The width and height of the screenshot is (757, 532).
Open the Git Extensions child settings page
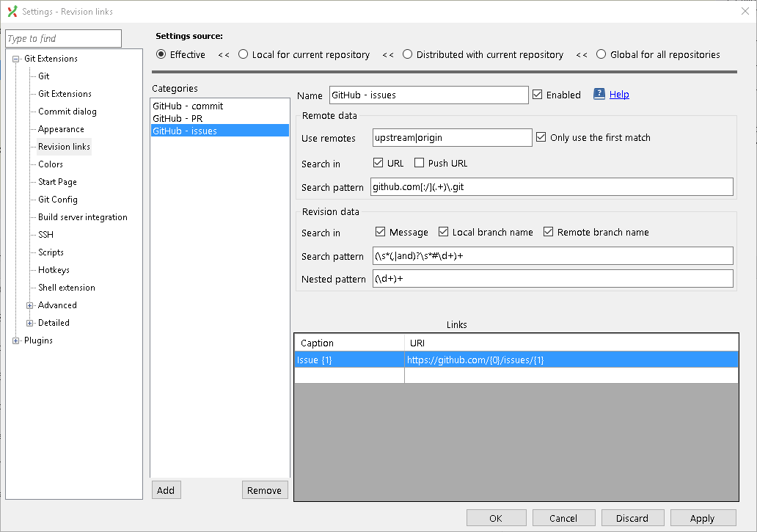pyautogui.click(x=65, y=94)
